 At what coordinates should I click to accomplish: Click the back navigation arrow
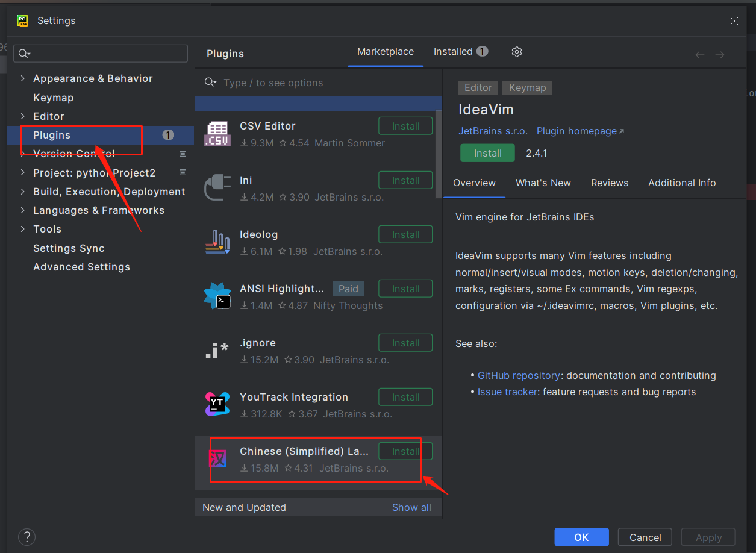pyautogui.click(x=700, y=55)
